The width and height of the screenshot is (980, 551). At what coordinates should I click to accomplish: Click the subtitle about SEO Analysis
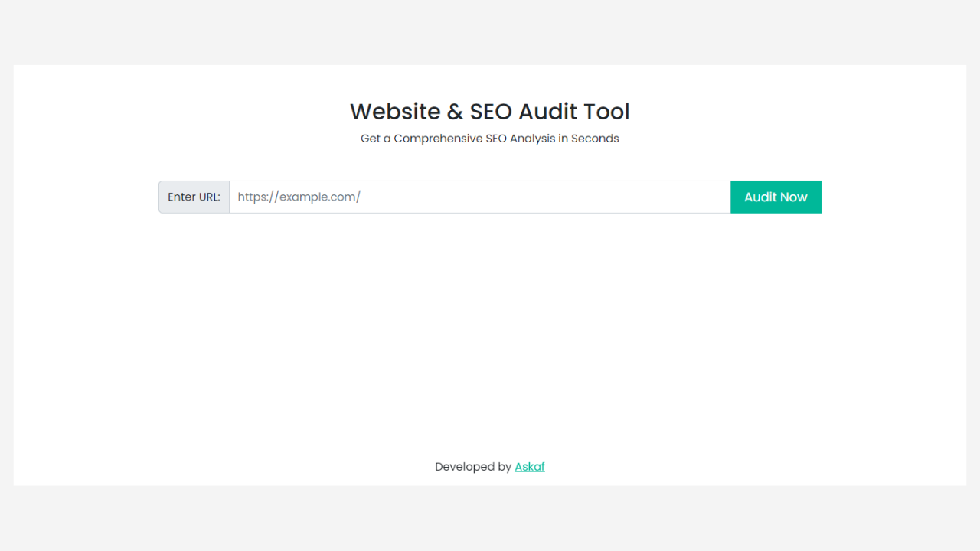tap(489, 139)
